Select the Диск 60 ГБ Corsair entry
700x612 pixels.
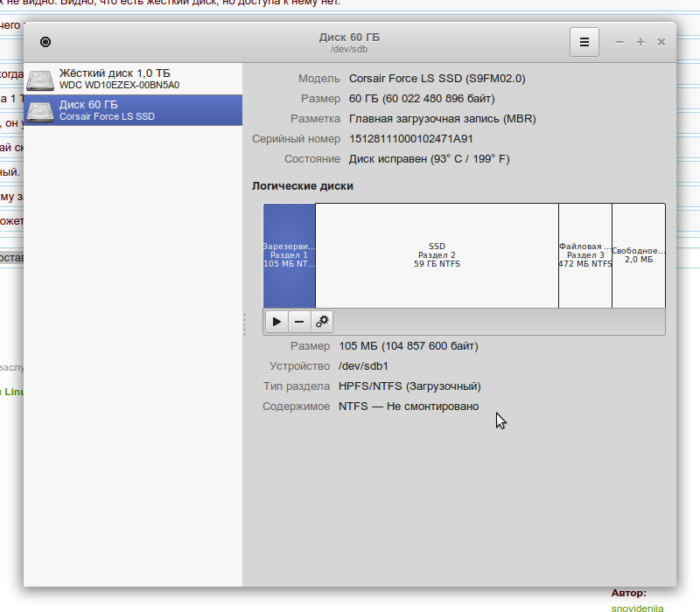pos(133,110)
